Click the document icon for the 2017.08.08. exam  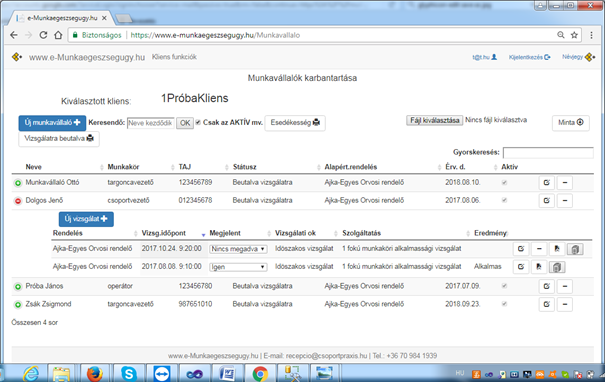click(539, 267)
